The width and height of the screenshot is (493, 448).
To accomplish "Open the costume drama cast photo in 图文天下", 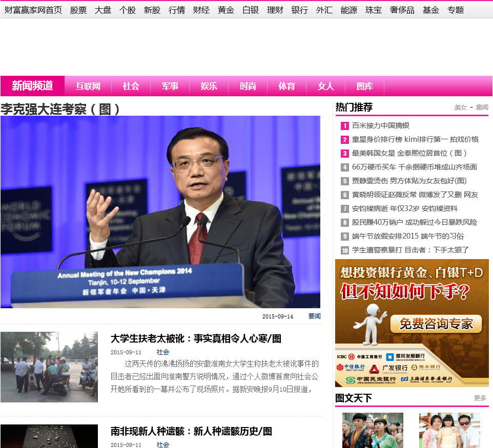I will click(x=373, y=431).
